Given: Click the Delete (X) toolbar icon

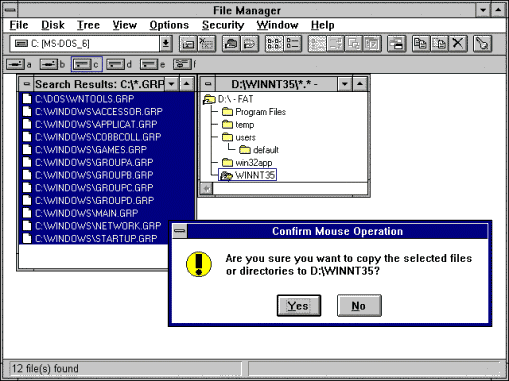Looking at the screenshot, I should (x=458, y=44).
